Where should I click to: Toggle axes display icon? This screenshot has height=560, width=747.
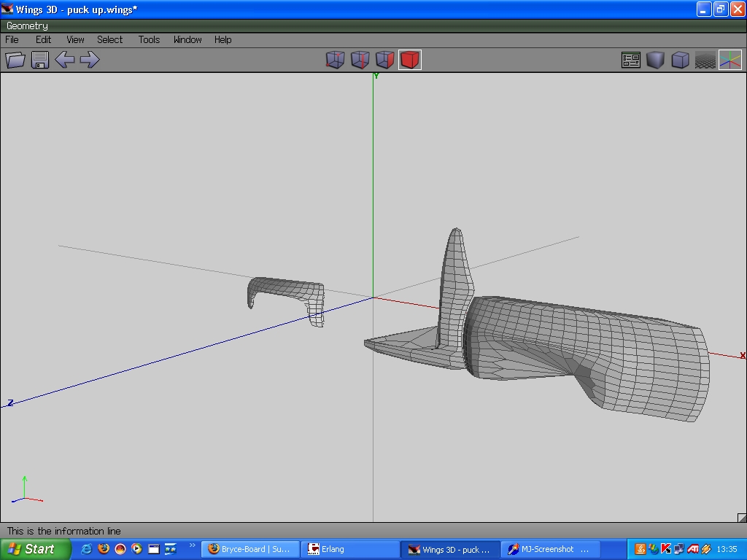coord(729,60)
